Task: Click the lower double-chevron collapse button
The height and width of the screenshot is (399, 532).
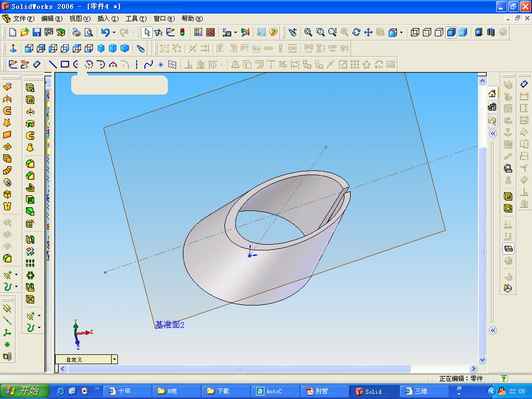Action: [x=494, y=330]
